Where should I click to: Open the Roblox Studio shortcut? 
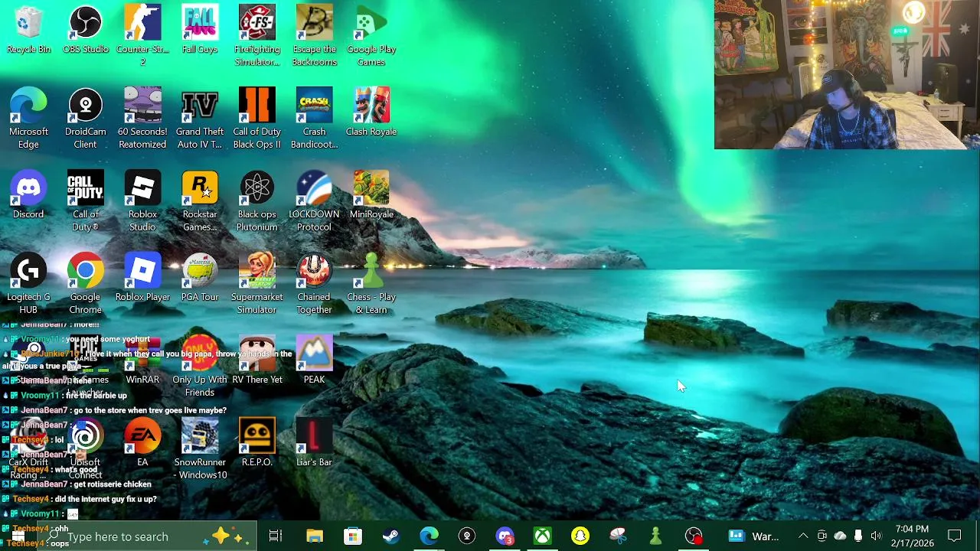click(142, 201)
